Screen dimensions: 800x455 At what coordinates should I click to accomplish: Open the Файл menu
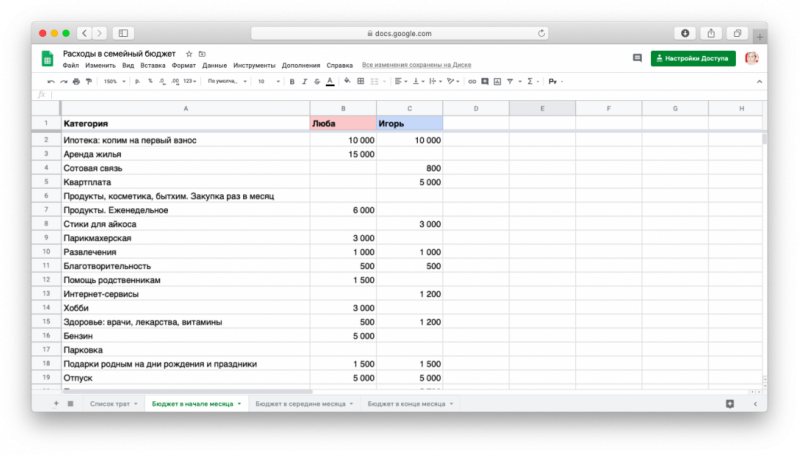tap(71, 65)
